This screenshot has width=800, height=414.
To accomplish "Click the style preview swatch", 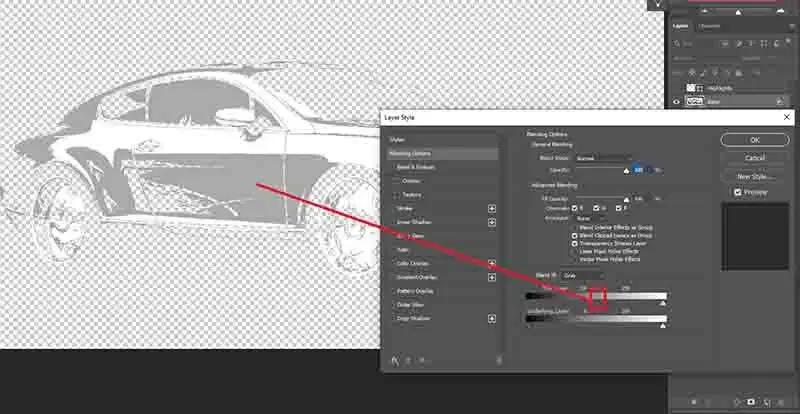I will pos(755,236).
